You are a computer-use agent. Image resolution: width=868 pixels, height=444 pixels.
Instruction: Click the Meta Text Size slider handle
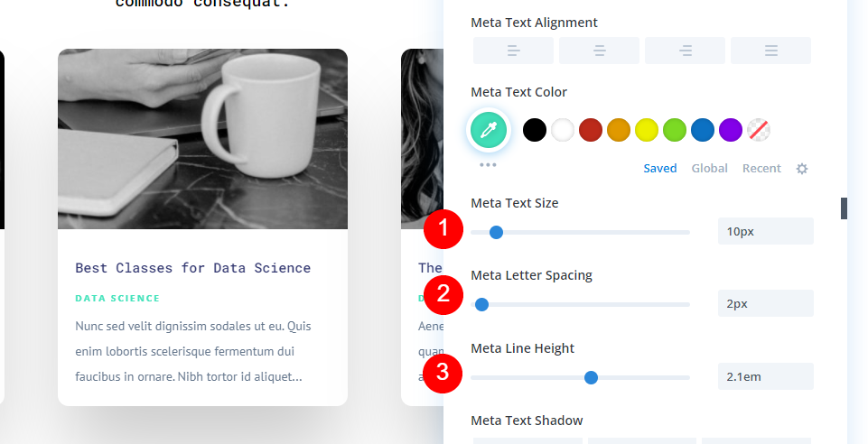click(496, 232)
